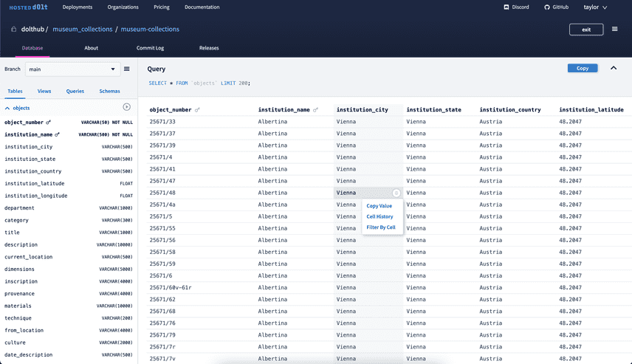Open the Documentation link

point(202,7)
